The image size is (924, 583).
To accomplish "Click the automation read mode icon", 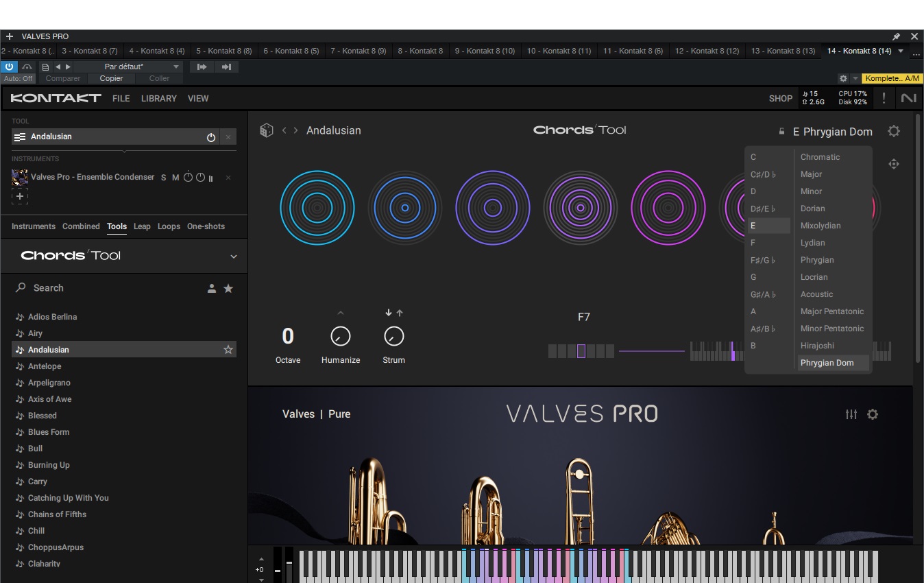I will [x=27, y=67].
